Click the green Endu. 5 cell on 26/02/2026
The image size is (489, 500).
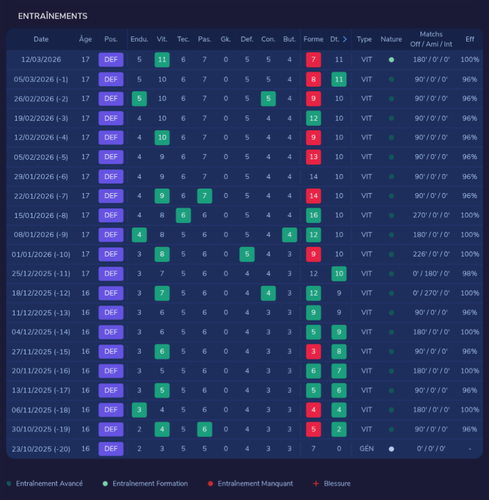point(139,99)
